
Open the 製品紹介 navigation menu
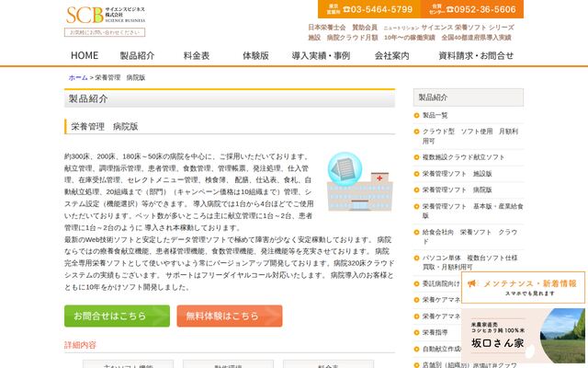point(137,55)
